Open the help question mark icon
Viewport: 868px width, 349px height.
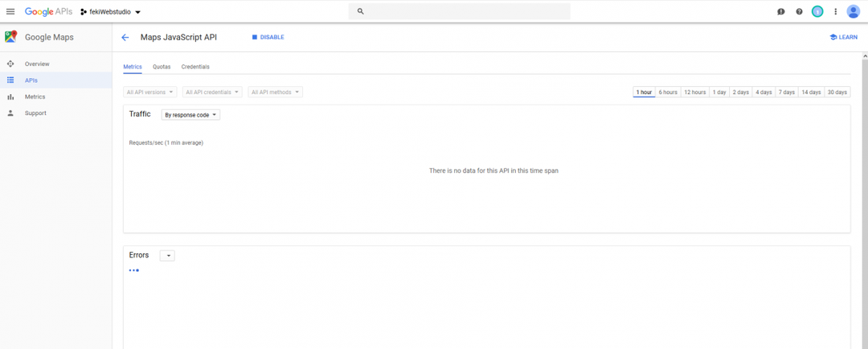tap(799, 11)
